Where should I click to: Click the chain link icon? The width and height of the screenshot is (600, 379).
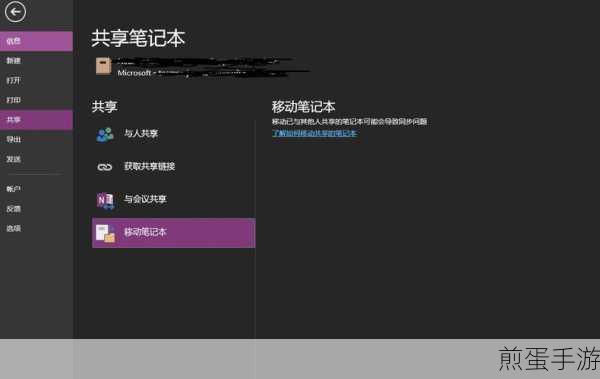pos(104,167)
